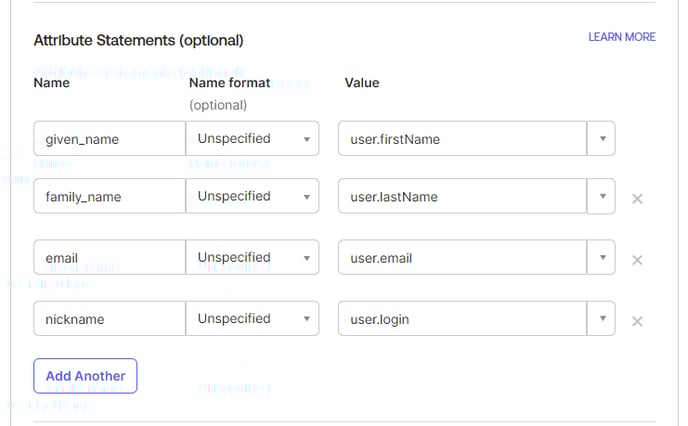Click the Add Another button

(85, 376)
